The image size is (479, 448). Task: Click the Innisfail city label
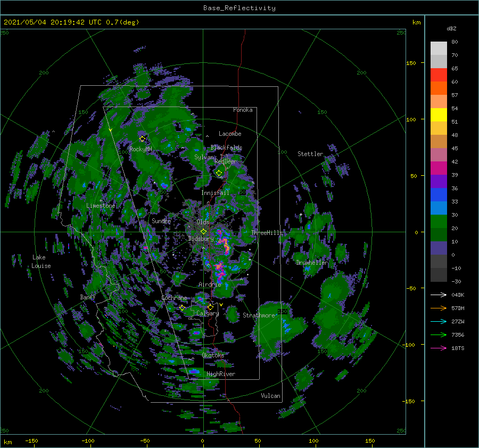[x=215, y=193]
